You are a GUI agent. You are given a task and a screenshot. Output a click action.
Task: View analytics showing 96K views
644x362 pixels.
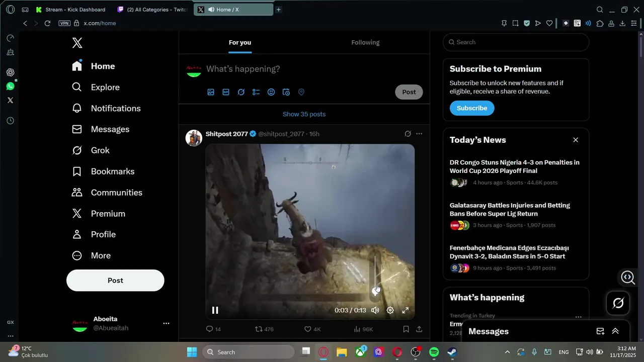[x=363, y=329]
